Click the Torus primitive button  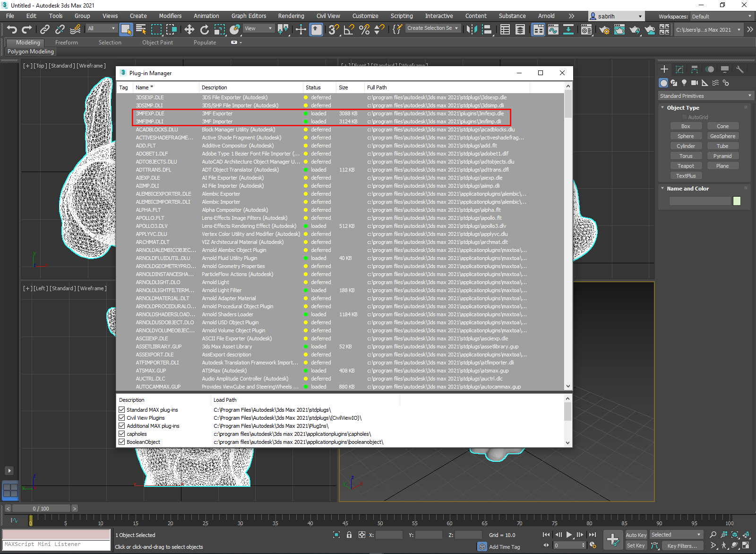686,156
